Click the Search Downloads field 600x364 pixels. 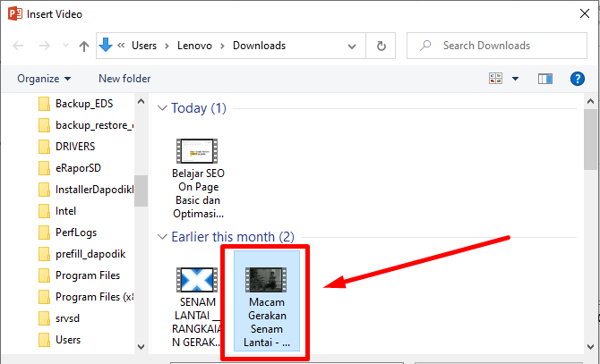click(x=497, y=46)
